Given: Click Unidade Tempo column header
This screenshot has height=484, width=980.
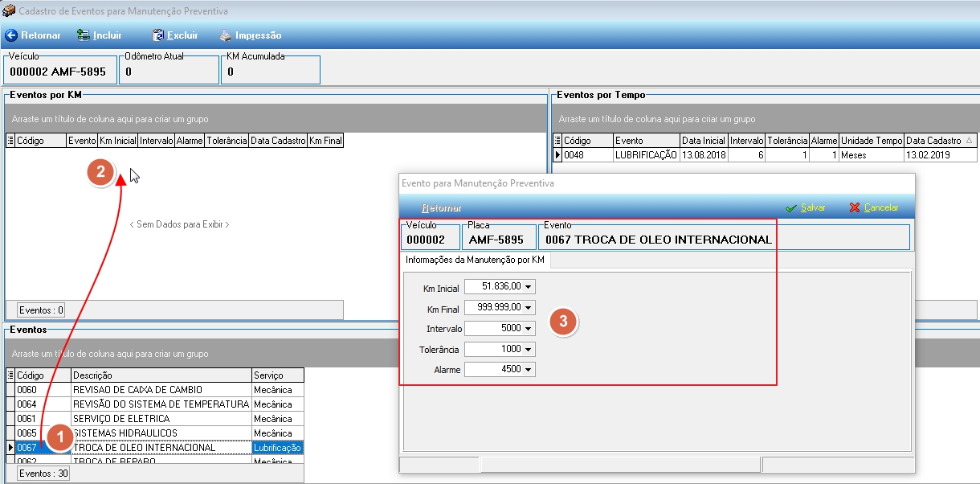Looking at the screenshot, I should click(x=872, y=141).
